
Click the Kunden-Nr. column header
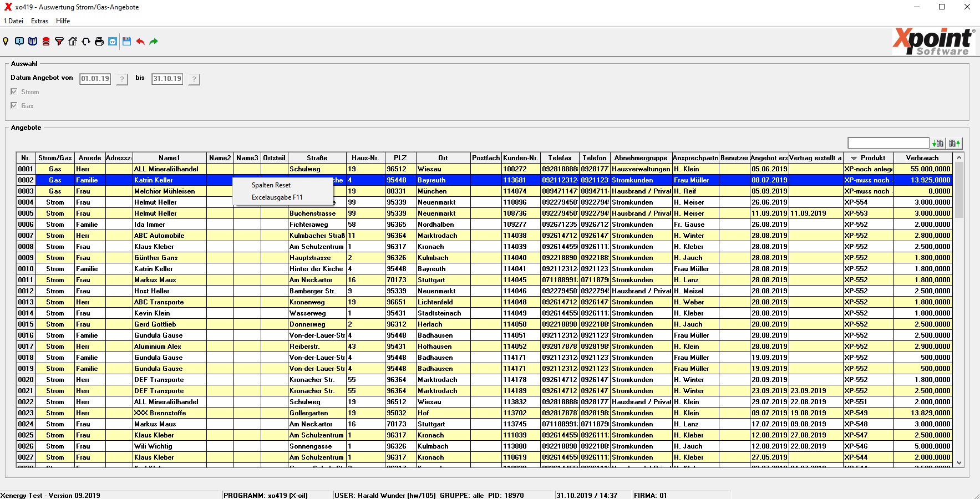coord(520,158)
